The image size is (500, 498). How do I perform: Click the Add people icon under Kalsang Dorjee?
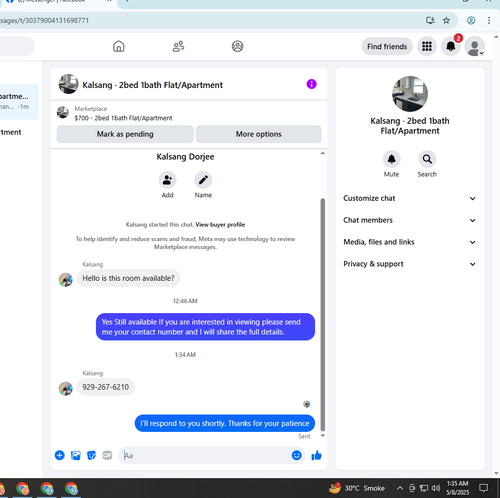coord(167,180)
